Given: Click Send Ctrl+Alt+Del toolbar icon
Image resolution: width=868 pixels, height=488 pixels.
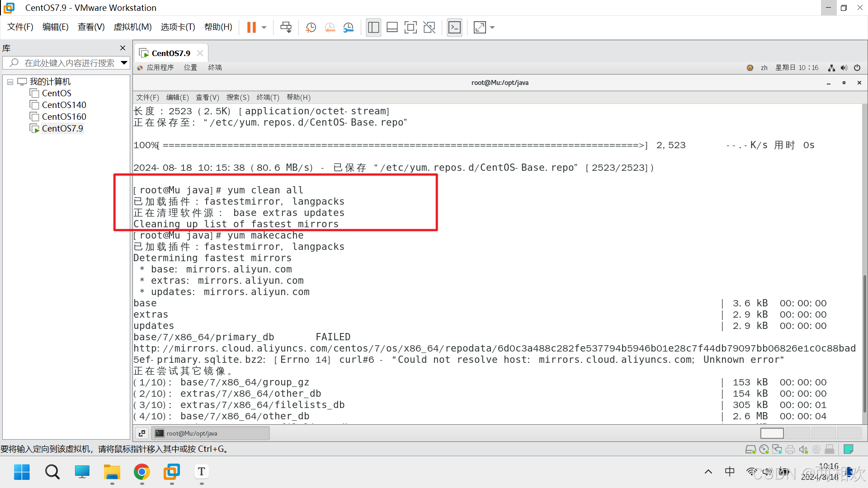Looking at the screenshot, I should (286, 28).
